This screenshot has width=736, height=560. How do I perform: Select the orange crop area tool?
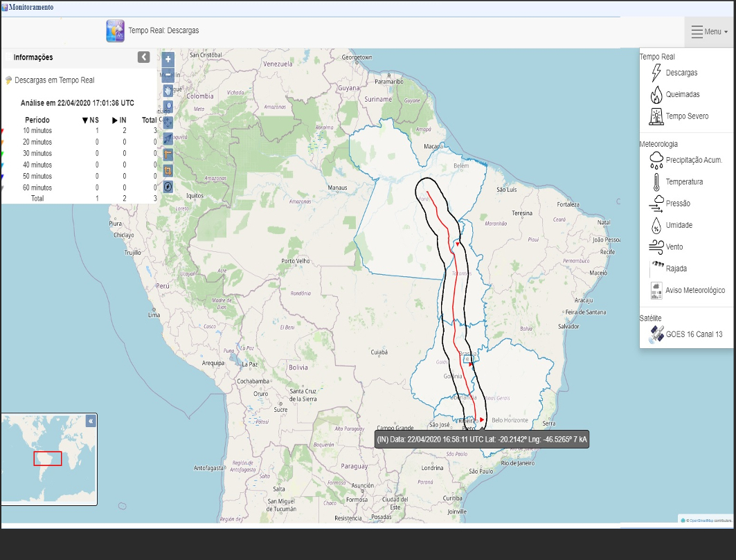pos(168,170)
